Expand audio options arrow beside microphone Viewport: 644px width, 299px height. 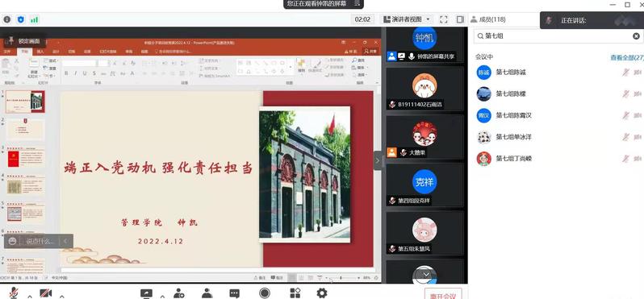click(29, 296)
